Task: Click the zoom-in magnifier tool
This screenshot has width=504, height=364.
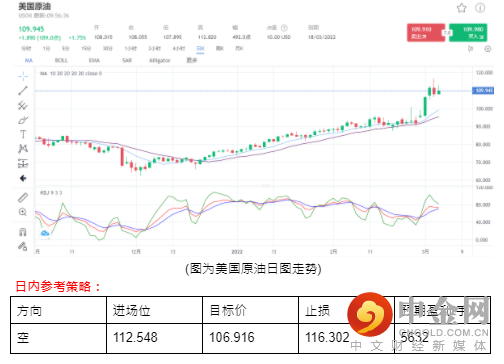Action: [x=23, y=212]
